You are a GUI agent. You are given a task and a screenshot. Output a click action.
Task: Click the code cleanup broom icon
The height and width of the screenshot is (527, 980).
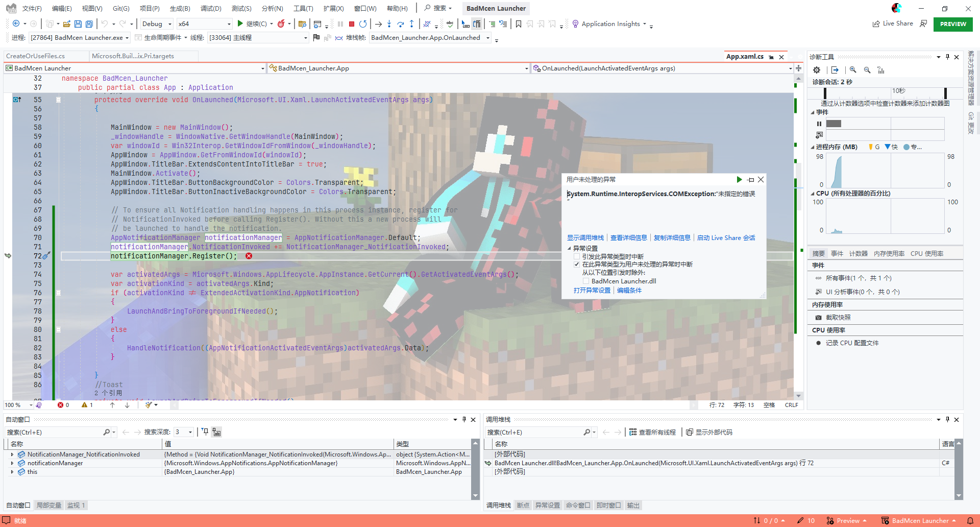149,405
